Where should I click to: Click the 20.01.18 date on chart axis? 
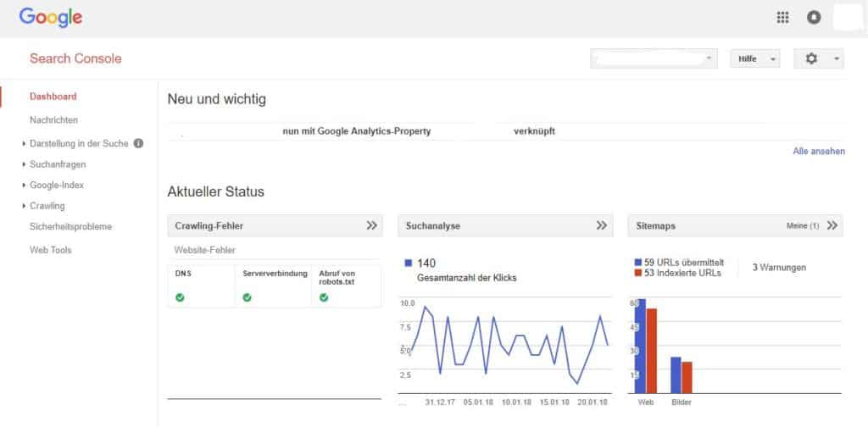(x=593, y=402)
